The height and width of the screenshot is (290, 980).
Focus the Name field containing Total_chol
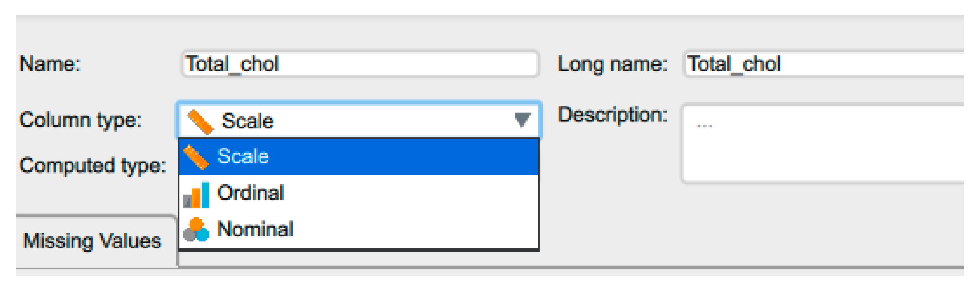tap(360, 64)
